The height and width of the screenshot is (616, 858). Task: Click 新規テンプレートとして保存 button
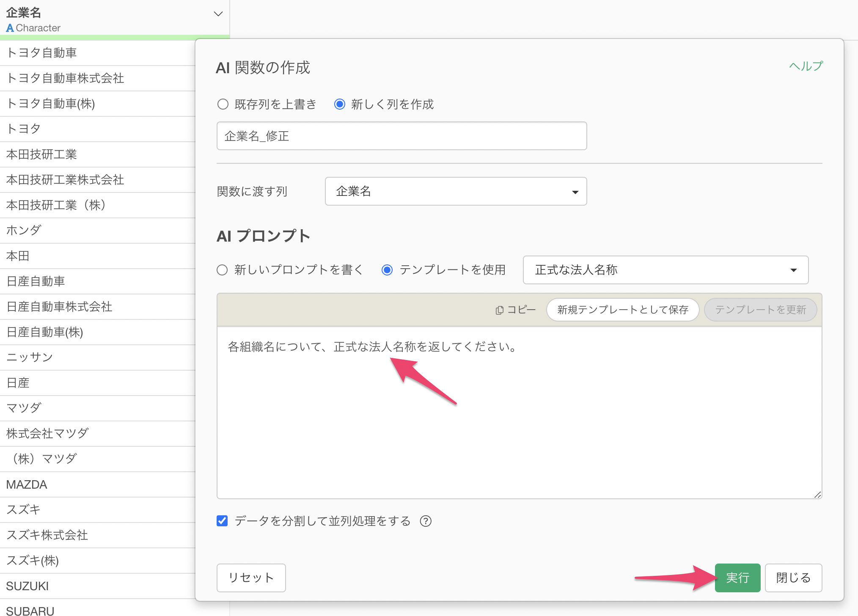tap(622, 310)
